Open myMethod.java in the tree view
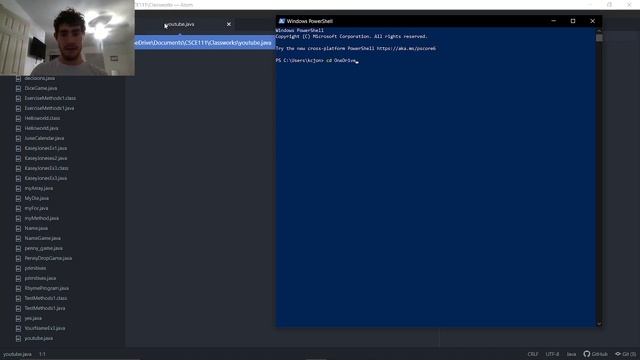The image size is (640, 360). coord(41,218)
